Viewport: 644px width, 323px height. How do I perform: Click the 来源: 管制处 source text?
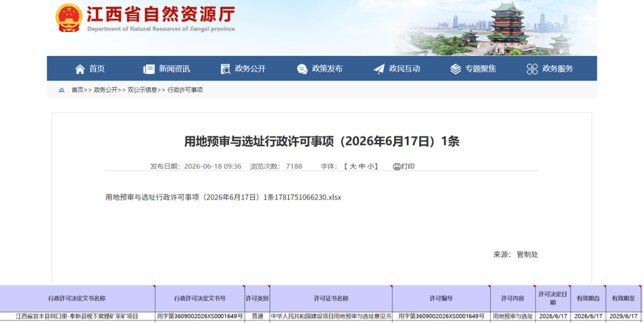(515, 254)
